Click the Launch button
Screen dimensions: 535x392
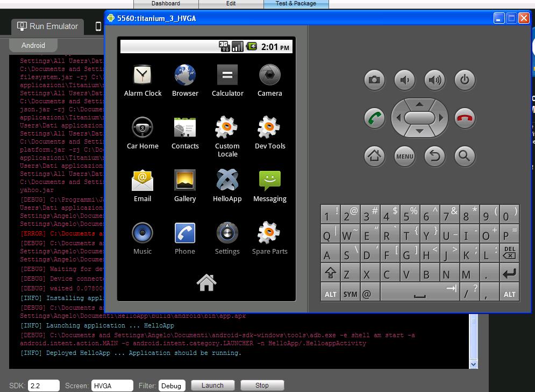pyautogui.click(x=212, y=386)
